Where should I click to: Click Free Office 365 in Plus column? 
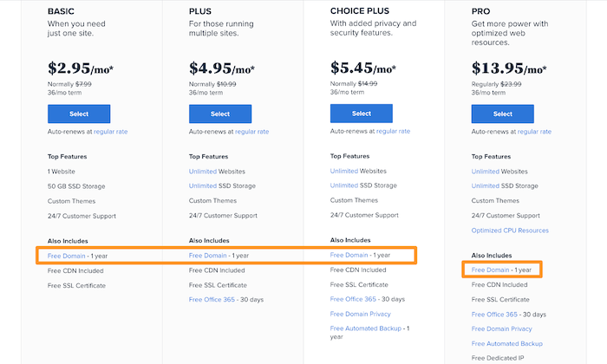(209, 299)
